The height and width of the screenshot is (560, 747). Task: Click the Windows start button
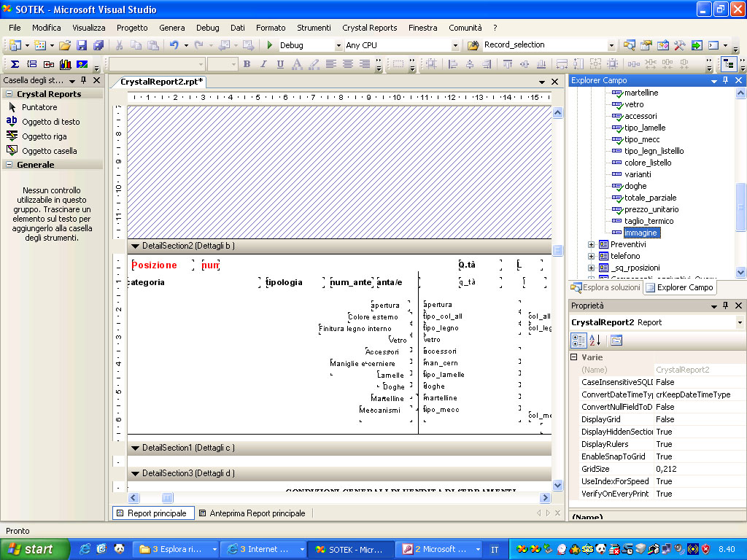coord(34,549)
